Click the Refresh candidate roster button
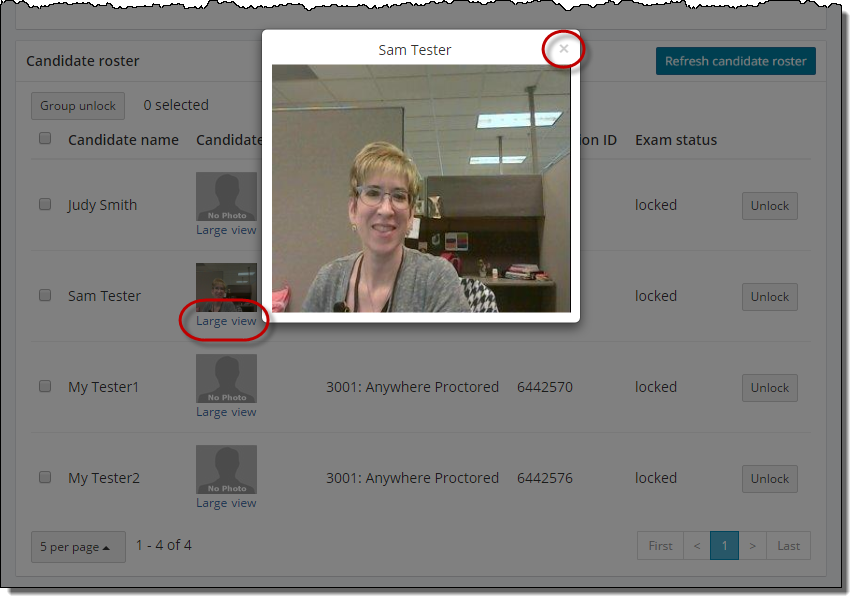Image resolution: width=857 pixels, height=603 pixels. tap(735, 61)
